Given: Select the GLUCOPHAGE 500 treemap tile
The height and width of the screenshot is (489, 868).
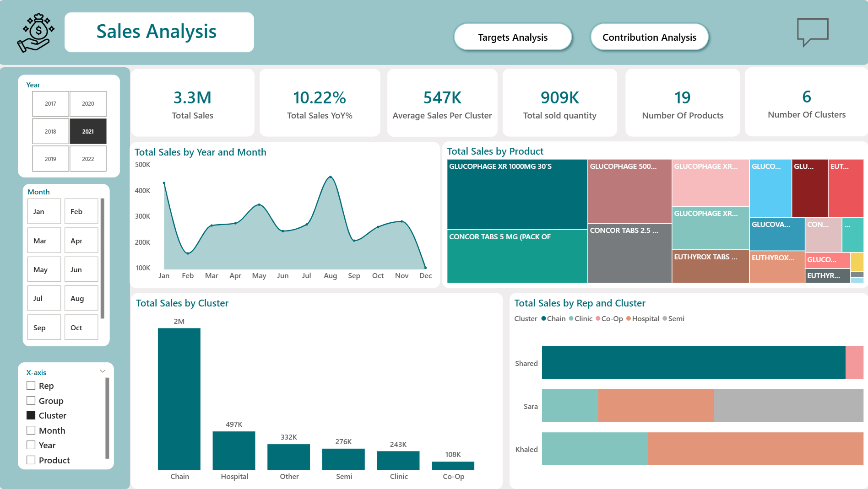Looking at the screenshot, I should click(x=629, y=191).
